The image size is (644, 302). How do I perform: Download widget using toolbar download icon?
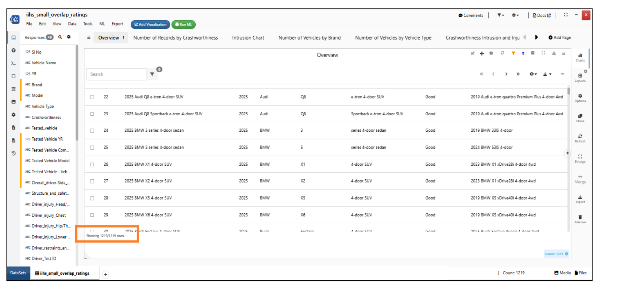[x=554, y=53]
